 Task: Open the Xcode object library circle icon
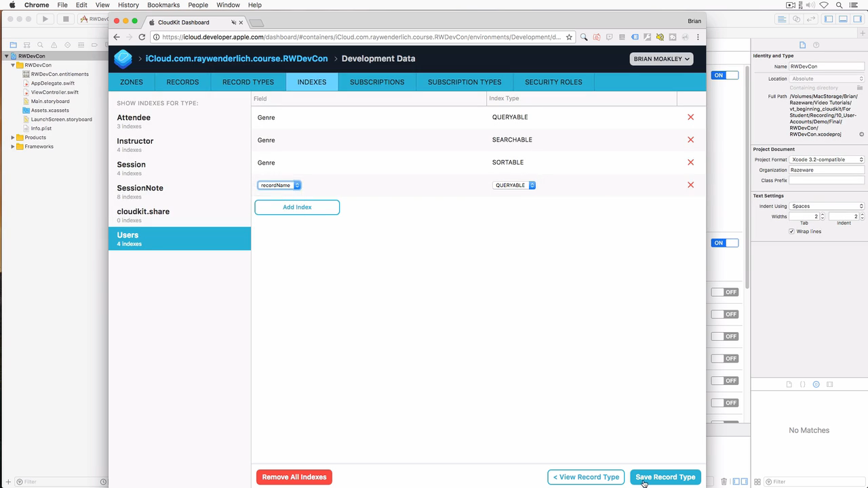click(x=816, y=384)
